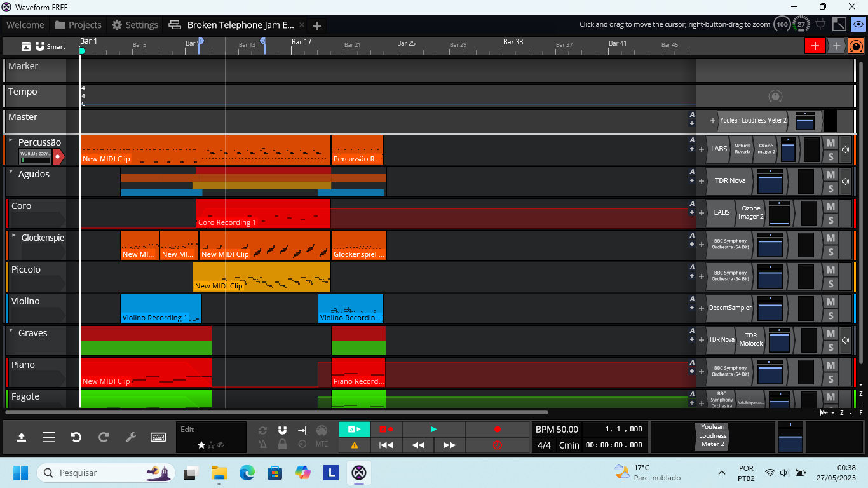
Task: Add a track with the red plus button
Action: tap(815, 46)
